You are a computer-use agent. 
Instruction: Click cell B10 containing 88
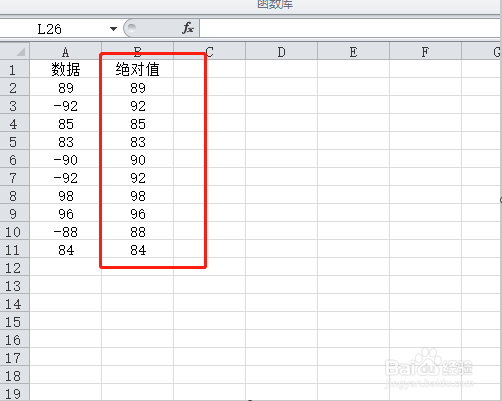pos(138,231)
